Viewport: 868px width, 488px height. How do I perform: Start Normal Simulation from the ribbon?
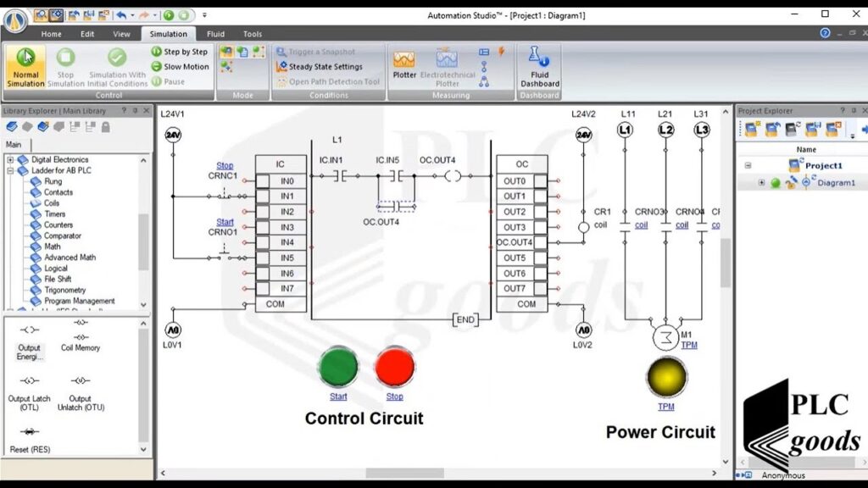click(25, 67)
